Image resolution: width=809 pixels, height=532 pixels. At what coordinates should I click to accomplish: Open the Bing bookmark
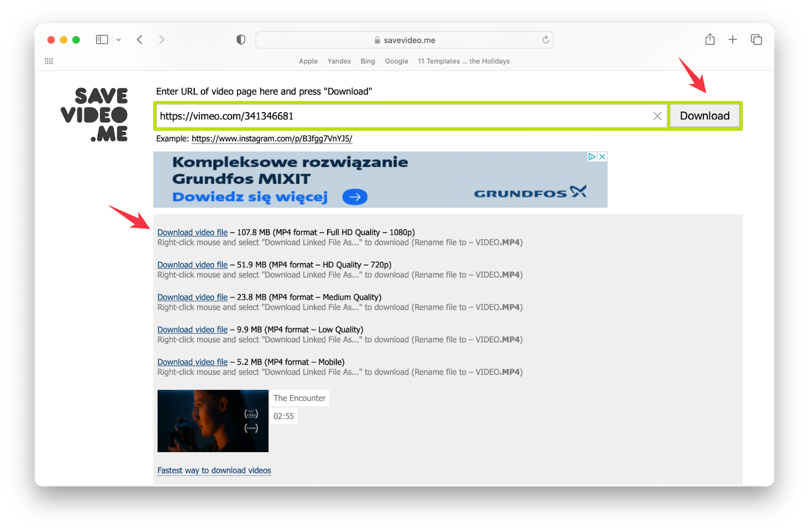pos(368,61)
